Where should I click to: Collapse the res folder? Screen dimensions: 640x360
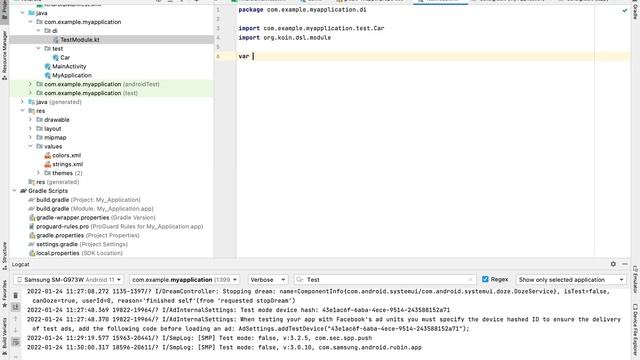point(22,111)
